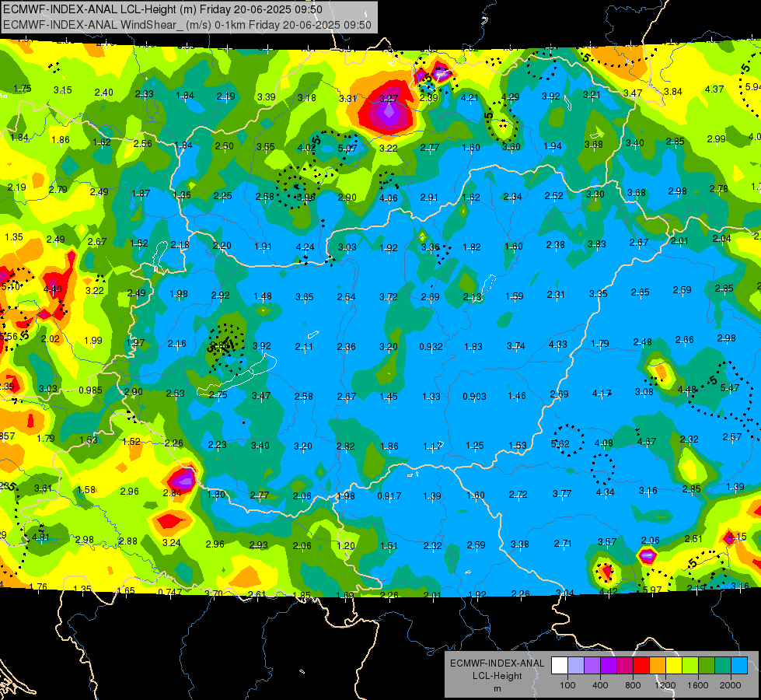
Task: Click the wind shear value 4.24
Action: 305,247
